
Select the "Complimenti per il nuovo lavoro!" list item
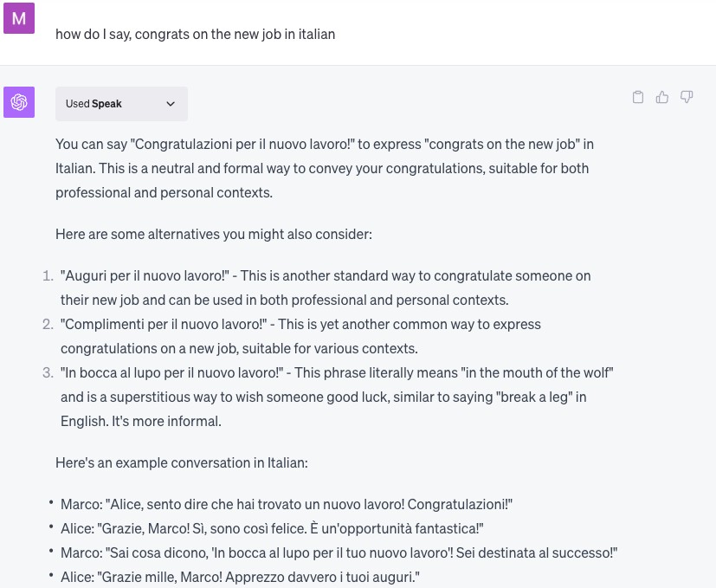point(300,336)
